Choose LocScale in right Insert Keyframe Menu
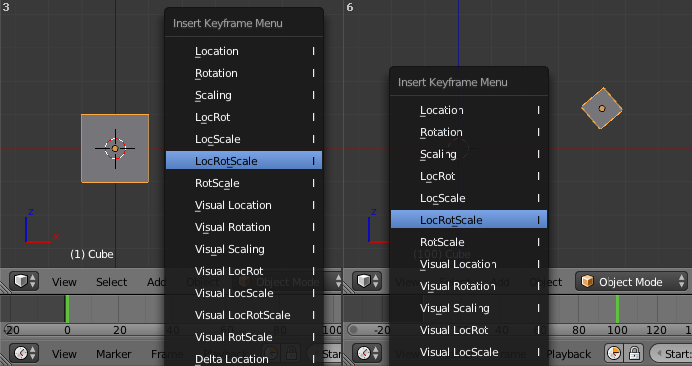Screen dimensions: 692x366 click(469, 198)
